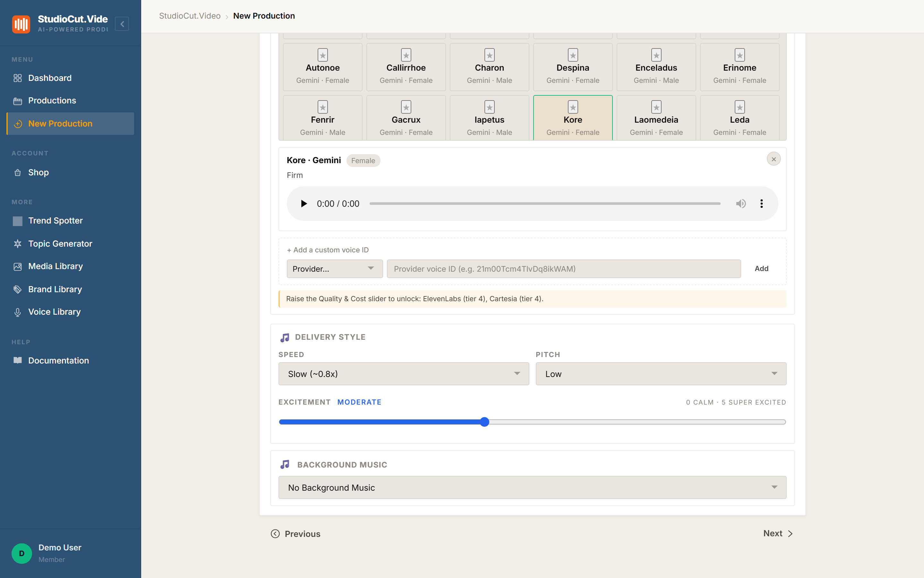Open the Shop page
This screenshot has width=924, height=578.
pyautogui.click(x=70, y=172)
